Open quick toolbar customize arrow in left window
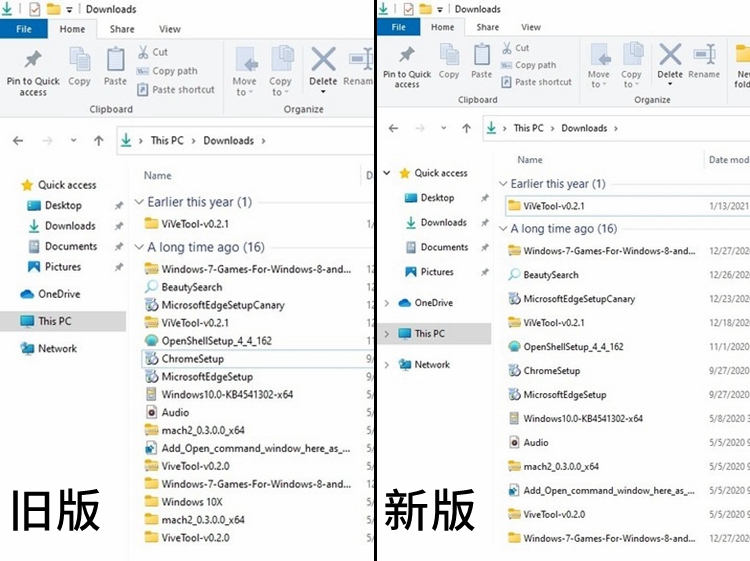750x561 pixels. (69, 9)
